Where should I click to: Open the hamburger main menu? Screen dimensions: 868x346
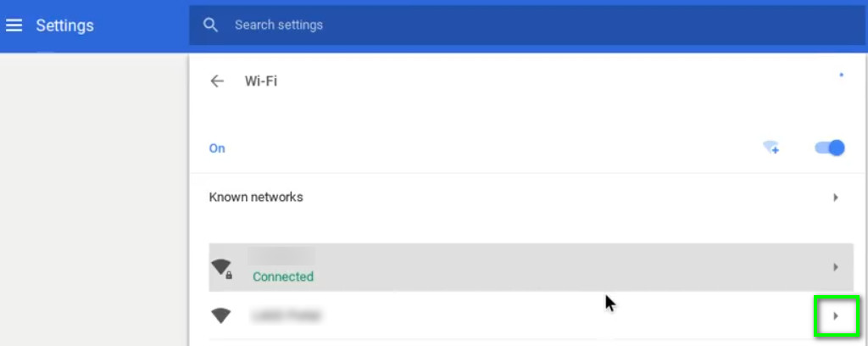[x=14, y=25]
